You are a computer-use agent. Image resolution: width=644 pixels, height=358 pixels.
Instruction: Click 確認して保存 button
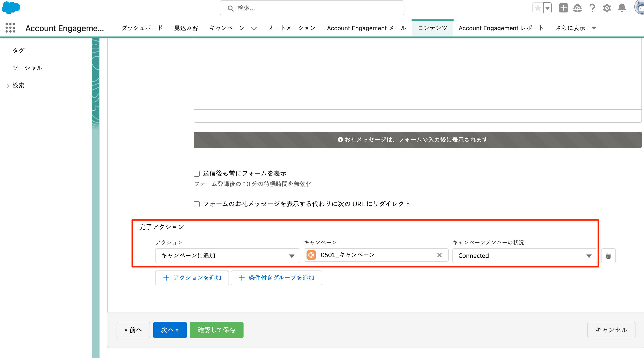pos(217,330)
